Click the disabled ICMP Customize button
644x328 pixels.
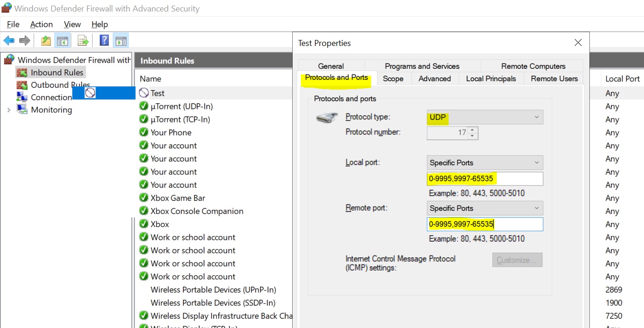[x=517, y=260]
